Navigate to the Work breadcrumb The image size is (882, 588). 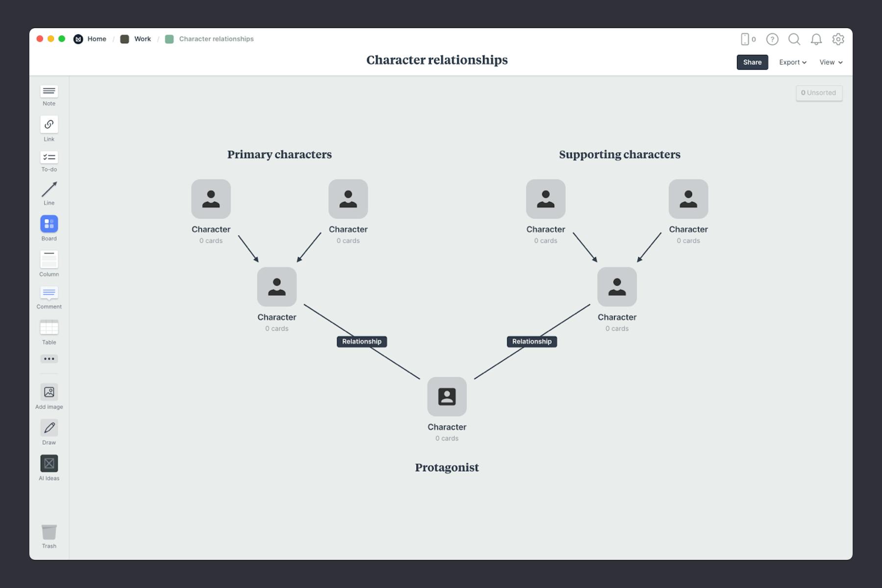pos(142,39)
